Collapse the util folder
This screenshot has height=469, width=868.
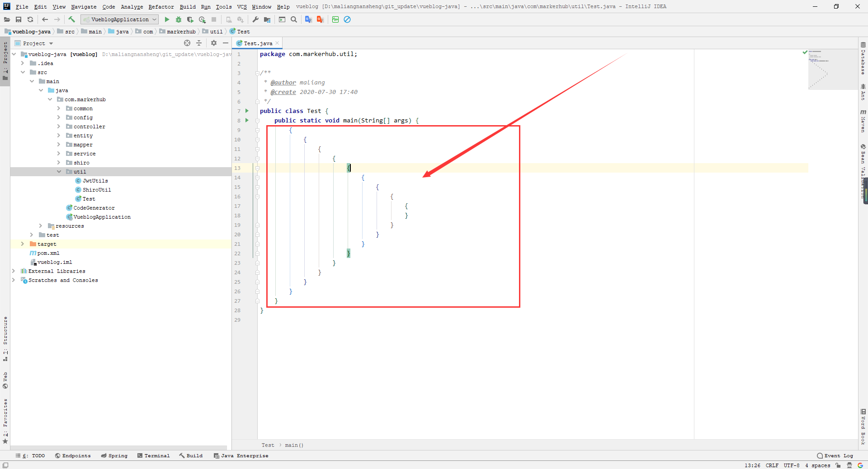point(59,172)
